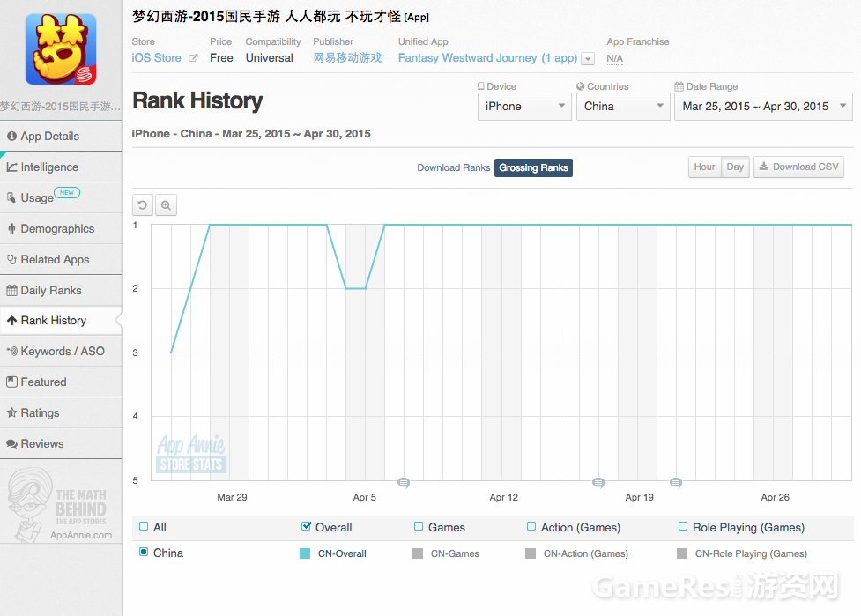Open Ratings sidebar item

click(x=61, y=412)
